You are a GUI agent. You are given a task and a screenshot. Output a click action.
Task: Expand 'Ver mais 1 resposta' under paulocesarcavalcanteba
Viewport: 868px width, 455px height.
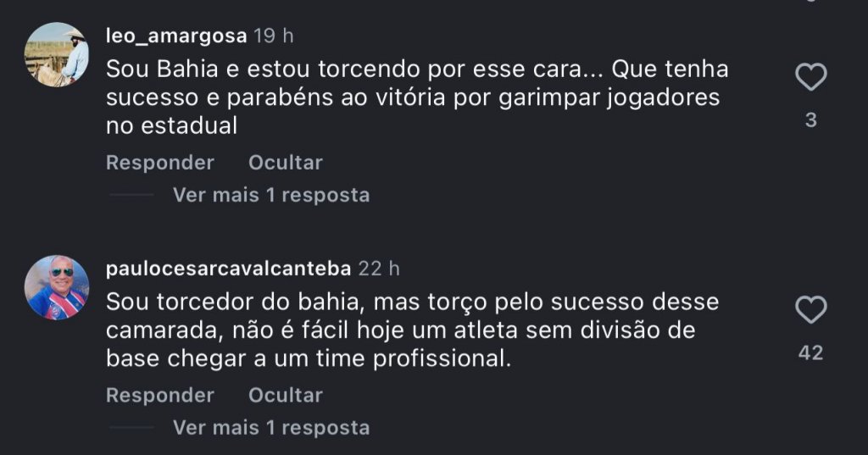pyautogui.click(x=270, y=428)
